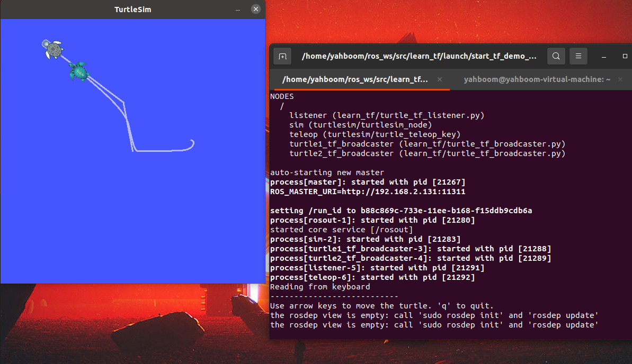This screenshot has width=632, height=364.
Task: Click the process[turtle1_tf_broadcaster-3] line
Action: pyautogui.click(x=411, y=249)
